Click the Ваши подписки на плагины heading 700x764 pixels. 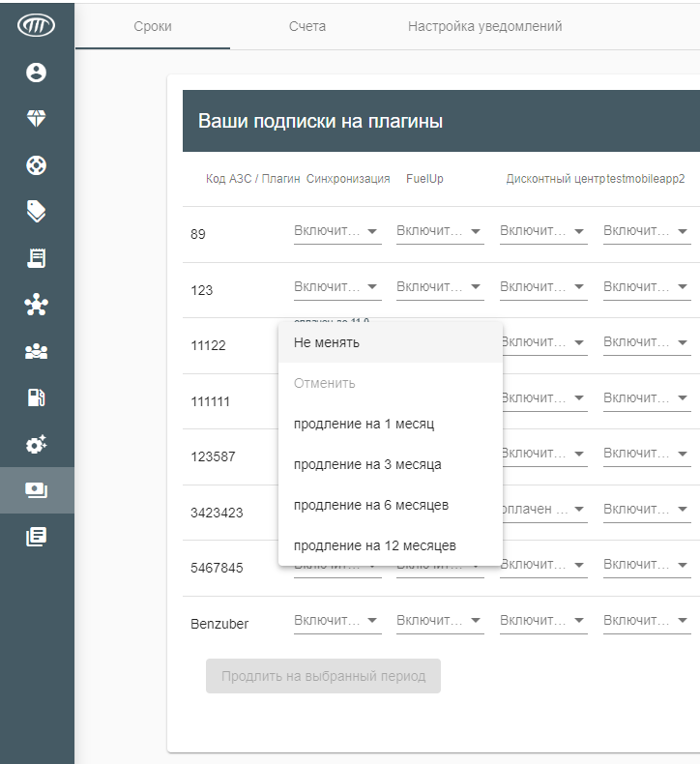[x=321, y=121]
